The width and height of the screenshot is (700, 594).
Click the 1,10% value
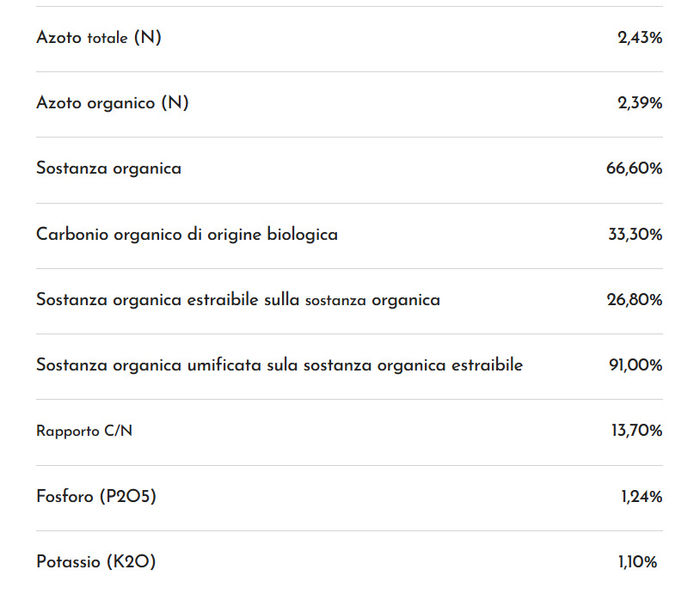[637, 562]
